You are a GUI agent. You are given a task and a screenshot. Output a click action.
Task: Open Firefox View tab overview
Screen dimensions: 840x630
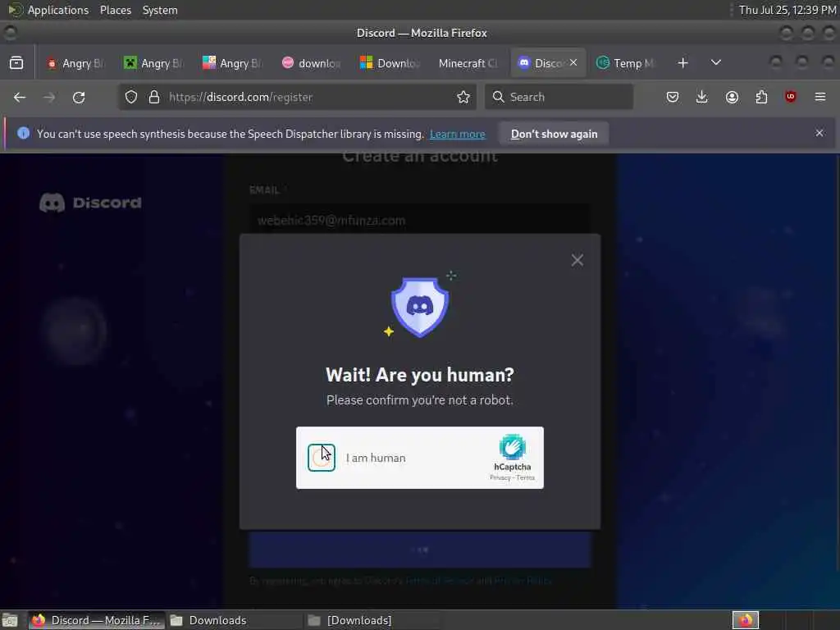point(16,63)
